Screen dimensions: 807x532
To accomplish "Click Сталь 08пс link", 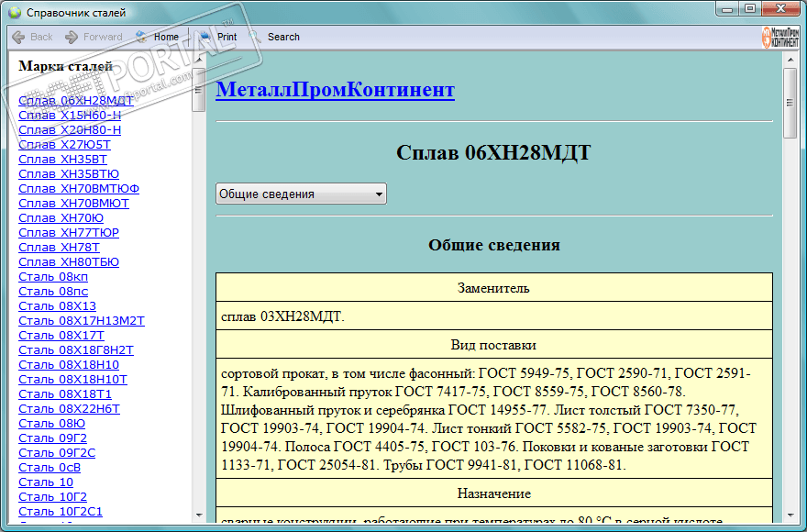I will 53,291.
